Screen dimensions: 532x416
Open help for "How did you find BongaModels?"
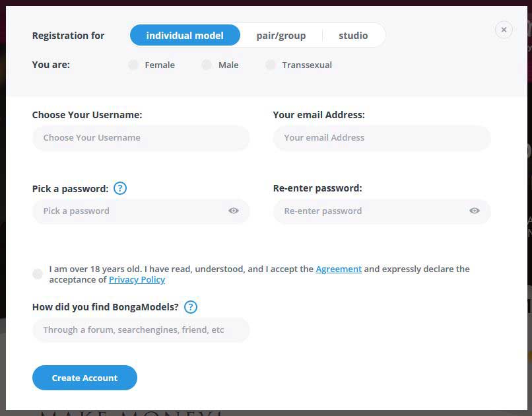(x=190, y=306)
